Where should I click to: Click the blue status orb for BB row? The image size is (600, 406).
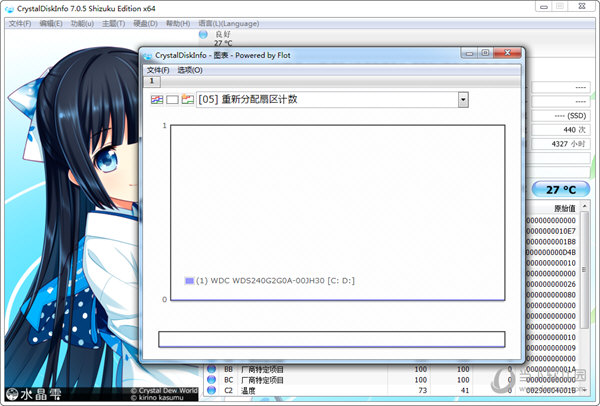(211, 369)
